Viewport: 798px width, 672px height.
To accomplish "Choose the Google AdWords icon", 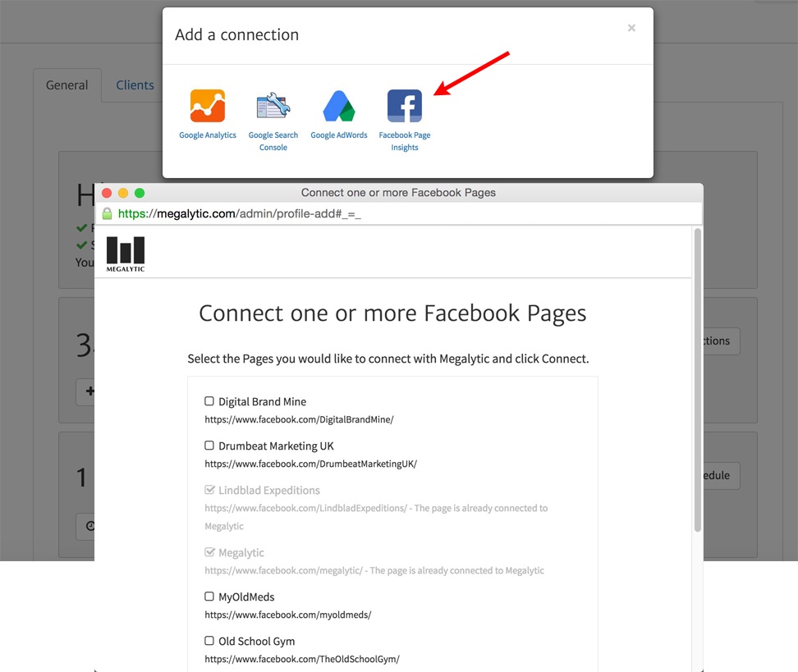I will (338, 106).
